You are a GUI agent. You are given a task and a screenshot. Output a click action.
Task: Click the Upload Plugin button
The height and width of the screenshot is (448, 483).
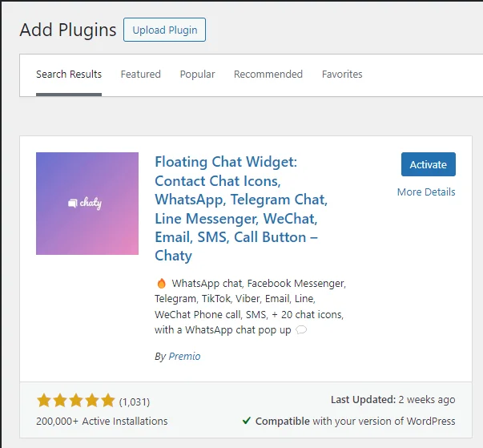coord(164,30)
